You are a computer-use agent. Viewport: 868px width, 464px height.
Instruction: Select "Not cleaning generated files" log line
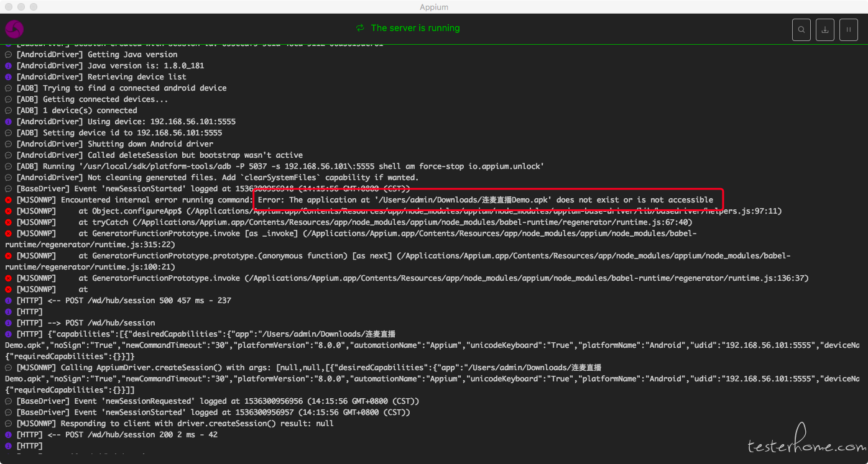[x=217, y=177]
